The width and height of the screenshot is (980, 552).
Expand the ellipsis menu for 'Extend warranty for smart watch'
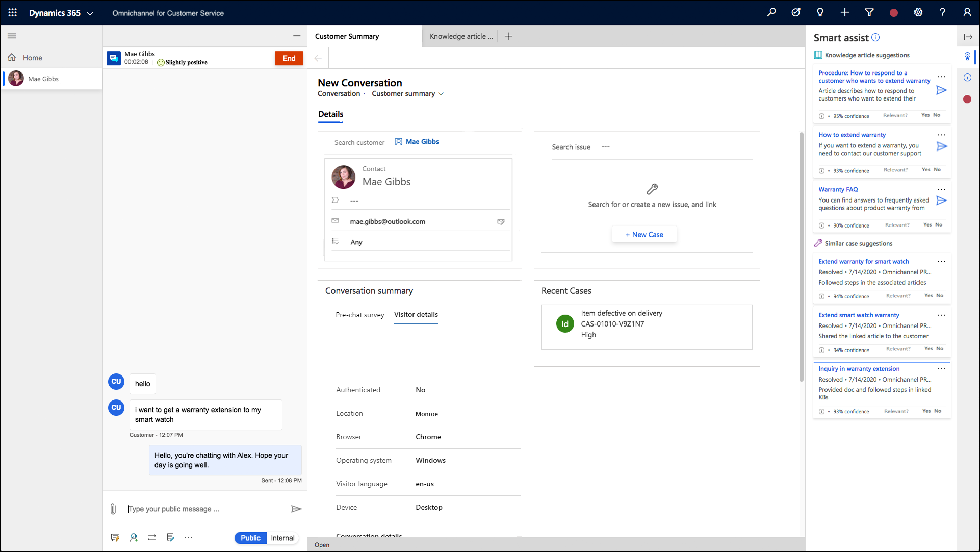[x=942, y=261]
